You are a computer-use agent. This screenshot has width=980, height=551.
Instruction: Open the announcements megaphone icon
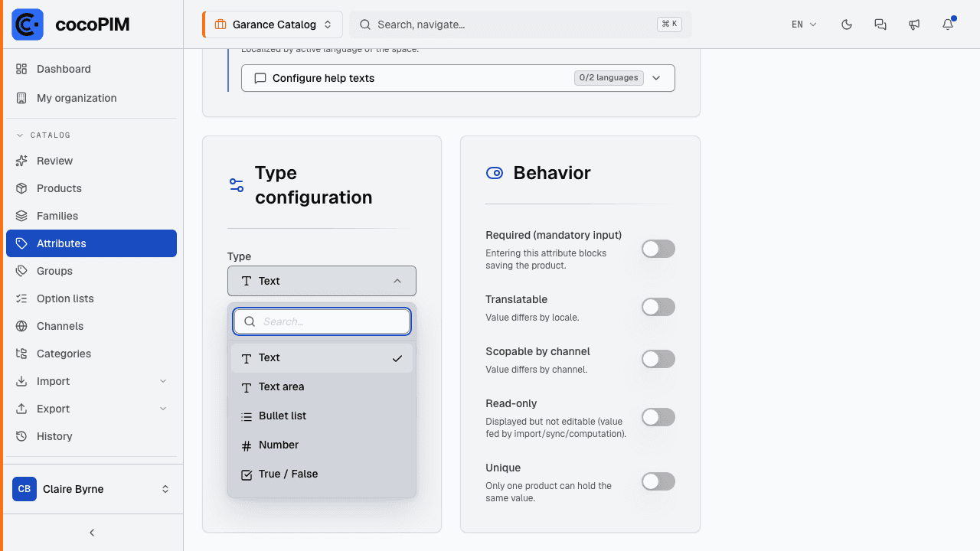pos(914,24)
